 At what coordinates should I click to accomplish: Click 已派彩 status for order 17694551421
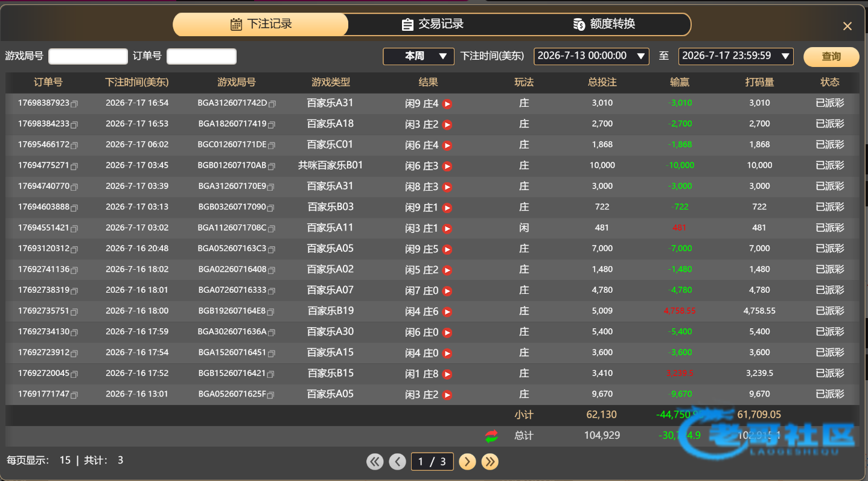(x=830, y=228)
